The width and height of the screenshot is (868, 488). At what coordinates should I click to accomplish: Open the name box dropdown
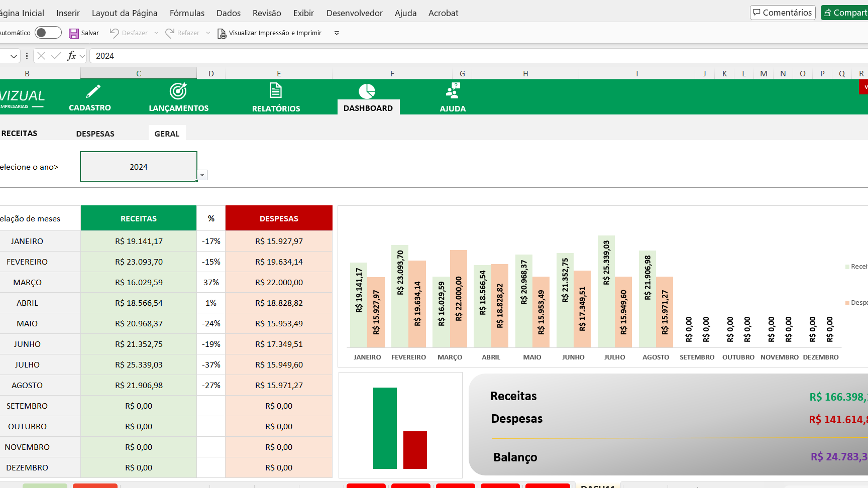pyautogui.click(x=14, y=56)
